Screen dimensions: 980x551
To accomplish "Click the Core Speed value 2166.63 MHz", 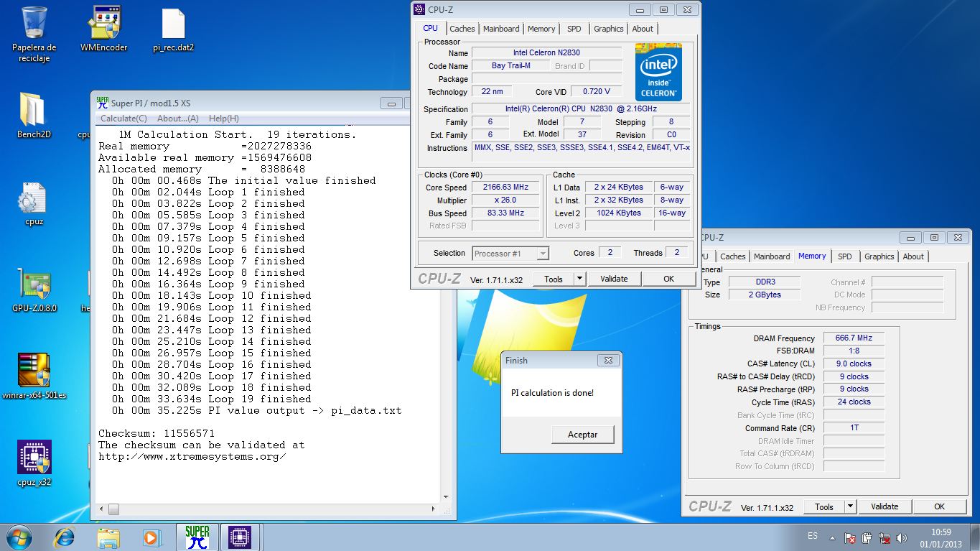I will 505,187.
